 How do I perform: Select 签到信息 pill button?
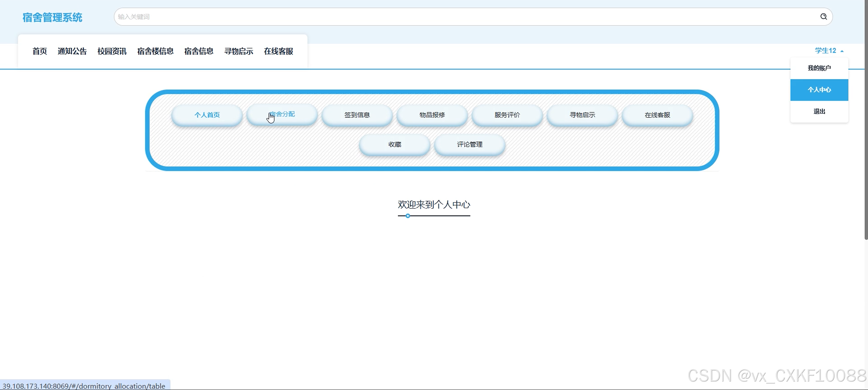[x=357, y=115]
